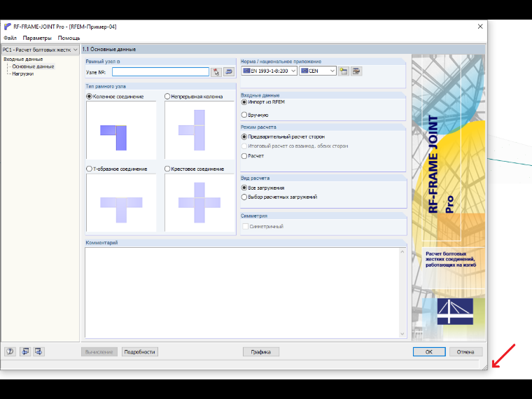
Task: Toggle the Симметричный checkbox
Action: 246,226
